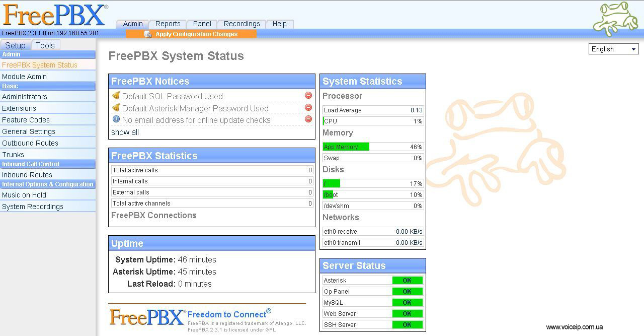Click Default Asterisk Manager Password Used text
The width and height of the screenshot is (644, 336).
click(195, 108)
